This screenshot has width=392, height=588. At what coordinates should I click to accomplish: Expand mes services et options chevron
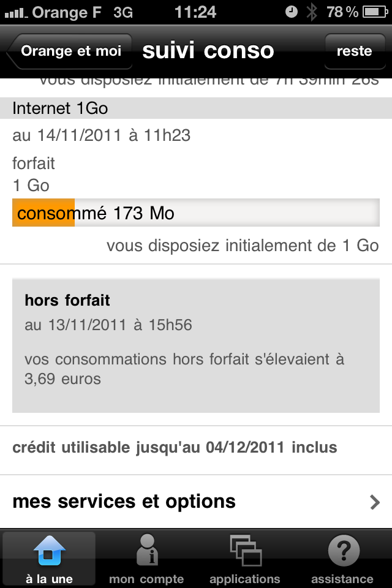(375, 502)
